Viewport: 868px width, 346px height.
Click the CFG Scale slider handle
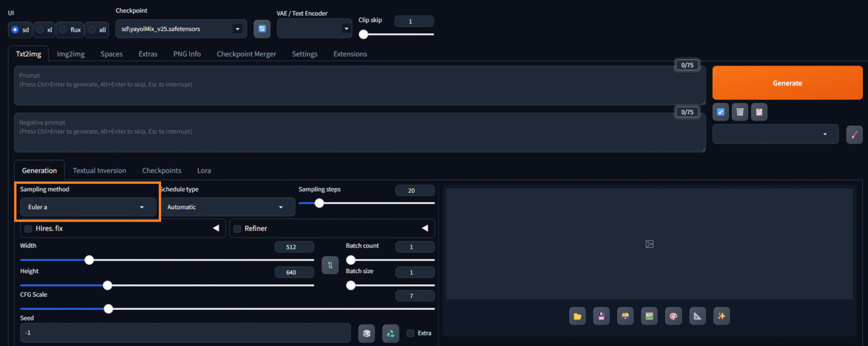coord(108,309)
